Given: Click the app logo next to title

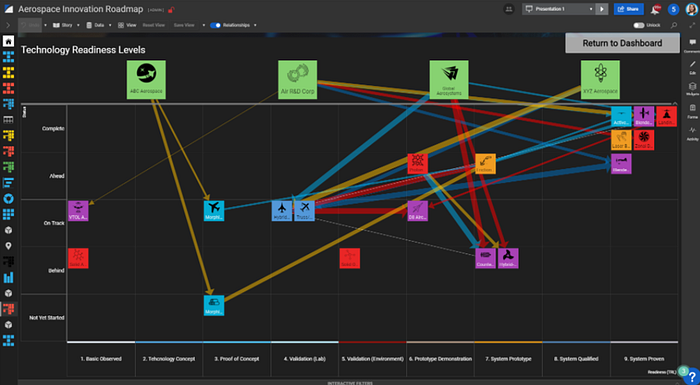Looking at the screenshot, I should tap(8, 9).
